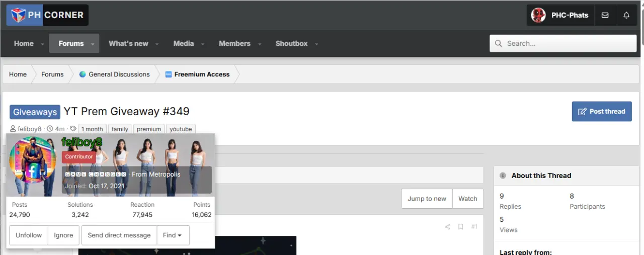The height and width of the screenshot is (255, 644).
Task: Open Forums in the navigation bar
Action: click(x=71, y=44)
